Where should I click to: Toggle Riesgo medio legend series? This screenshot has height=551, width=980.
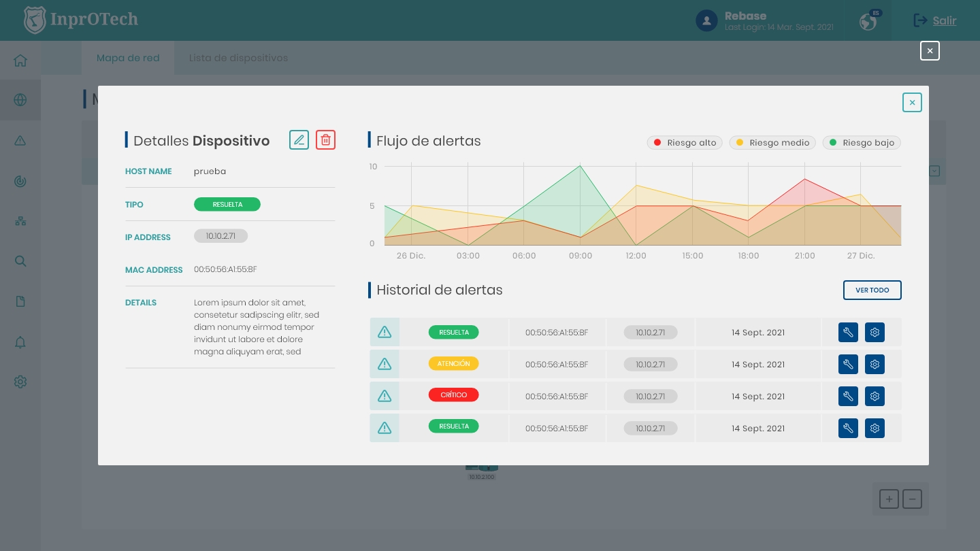point(772,143)
